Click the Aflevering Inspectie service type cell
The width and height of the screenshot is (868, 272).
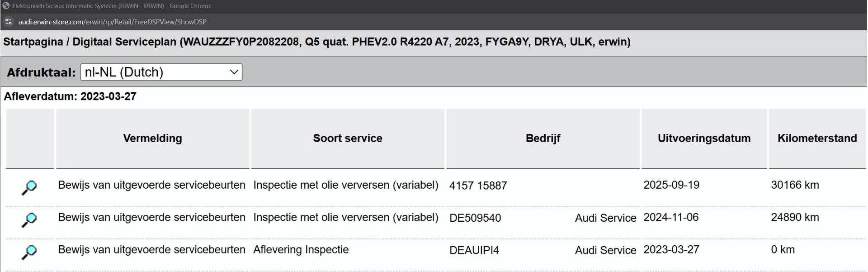(x=301, y=250)
